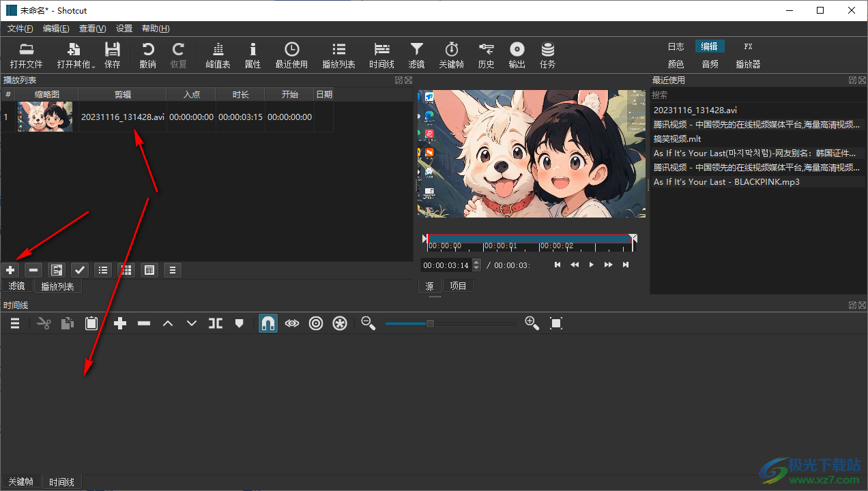
Task: Open the 查看(V) menu
Action: pos(92,29)
